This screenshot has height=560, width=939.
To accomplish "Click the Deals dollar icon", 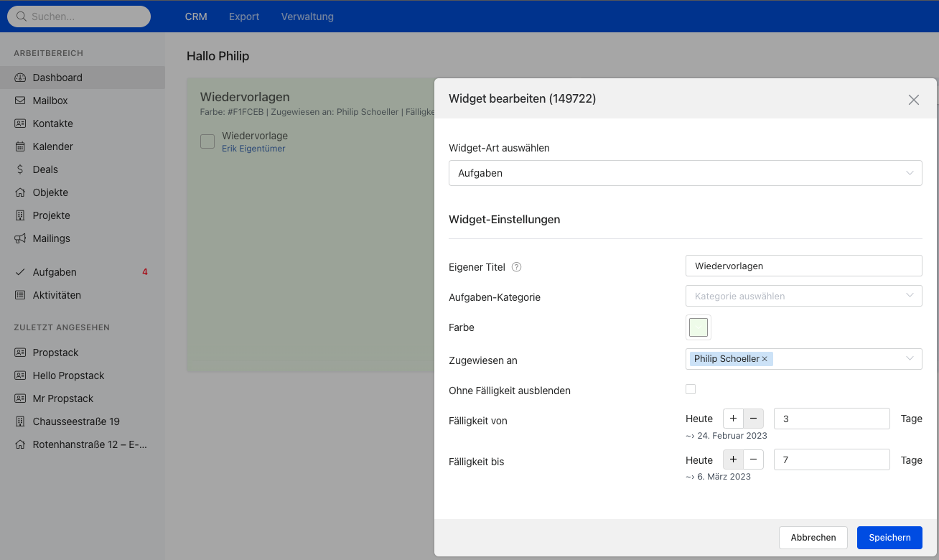I will click(x=20, y=169).
